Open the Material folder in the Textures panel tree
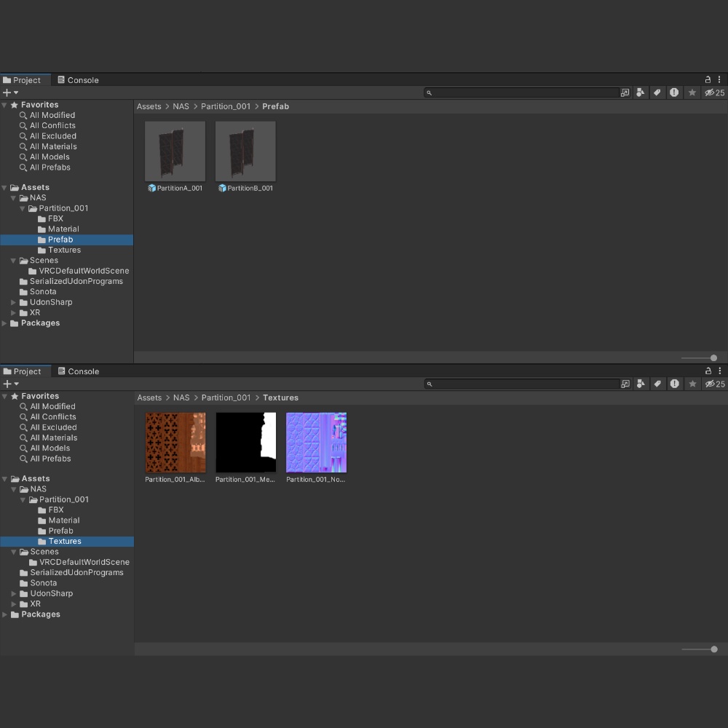 point(58,521)
